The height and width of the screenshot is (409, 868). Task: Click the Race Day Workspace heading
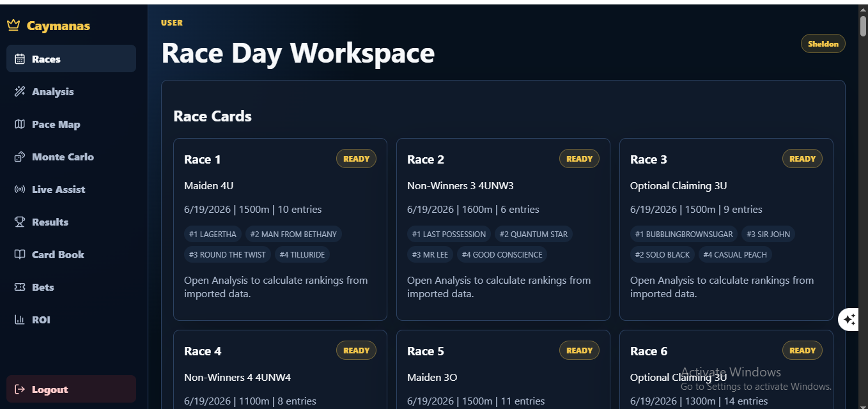coord(298,53)
